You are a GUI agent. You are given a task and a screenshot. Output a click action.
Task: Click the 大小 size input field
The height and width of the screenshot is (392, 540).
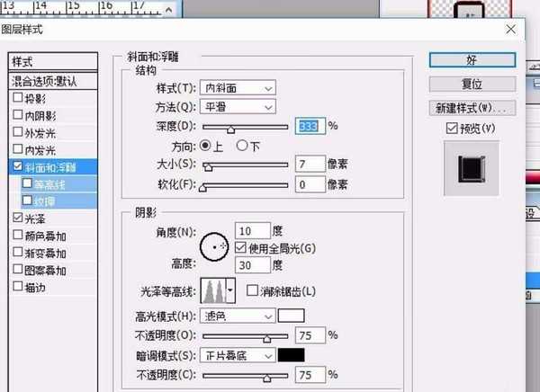(310, 165)
